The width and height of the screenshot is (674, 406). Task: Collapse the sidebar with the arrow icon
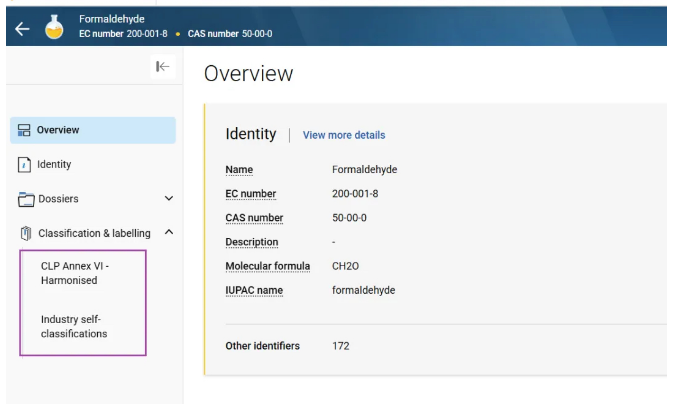(x=163, y=66)
